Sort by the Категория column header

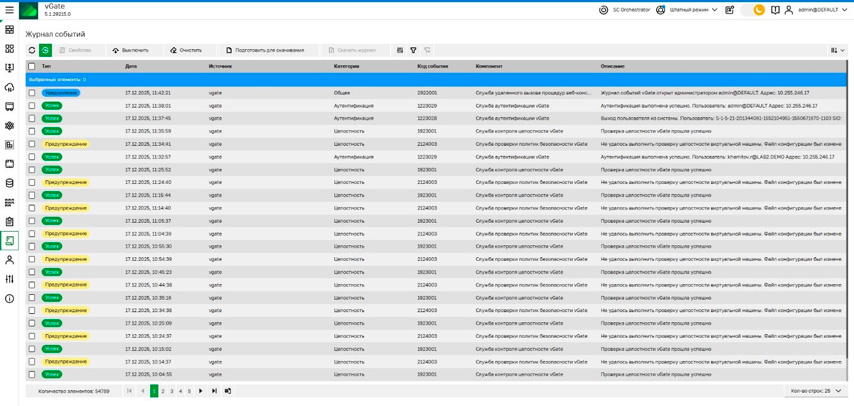click(346, 67)
